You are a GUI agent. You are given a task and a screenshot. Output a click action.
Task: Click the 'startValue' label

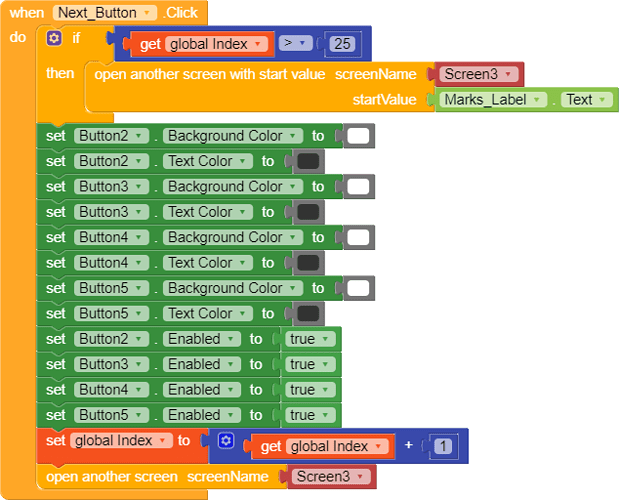coord(384,99)
